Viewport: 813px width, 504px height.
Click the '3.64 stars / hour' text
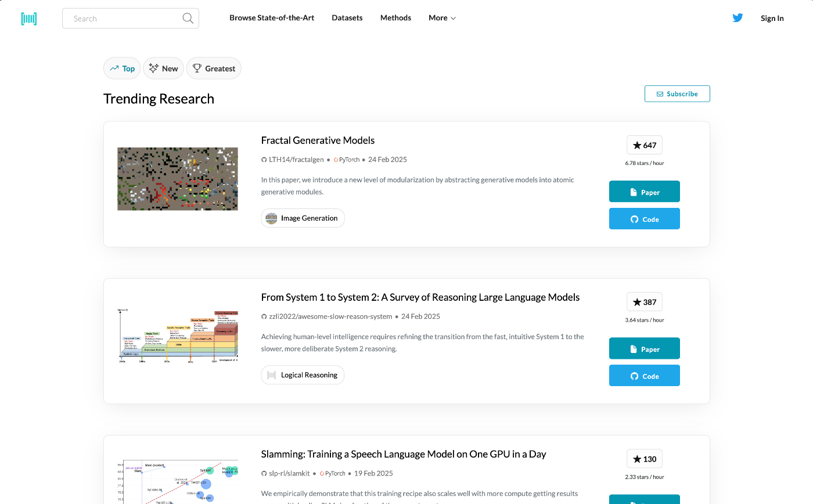(x=645, y=320)
